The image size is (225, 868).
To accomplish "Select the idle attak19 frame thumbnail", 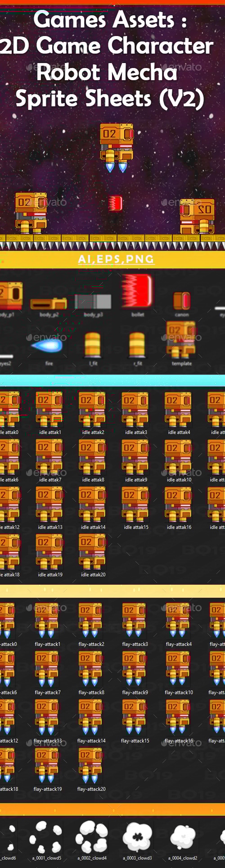I will pyautogui.click(x=49, y=552).
